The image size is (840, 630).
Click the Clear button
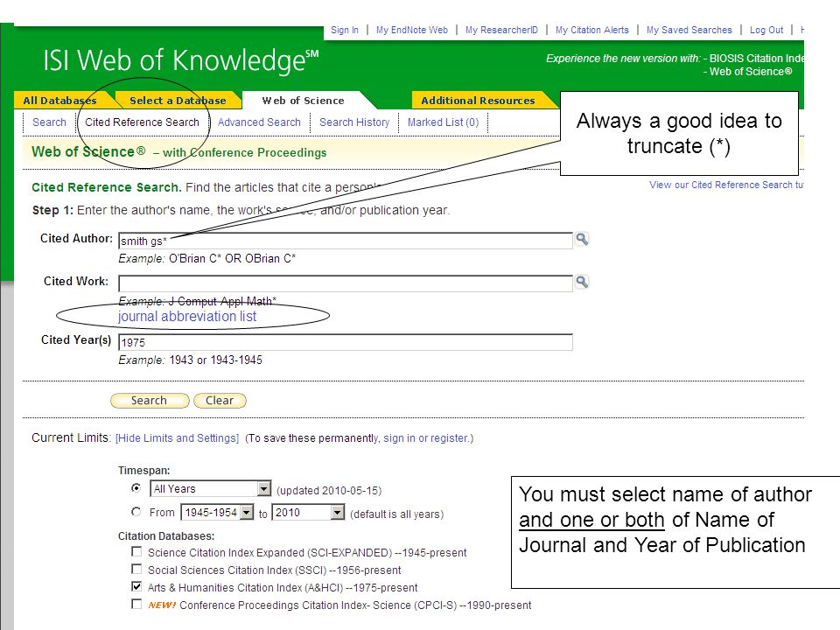click(220, 401)
